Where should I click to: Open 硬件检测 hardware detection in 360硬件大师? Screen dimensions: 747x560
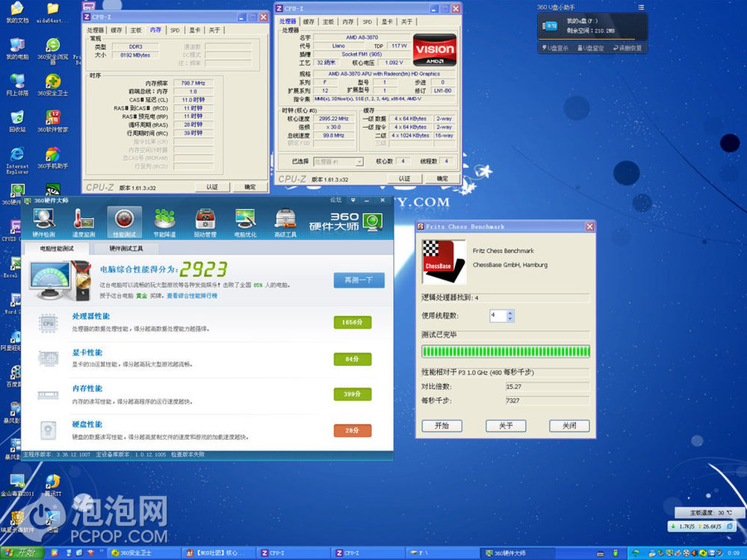pos(44,223)
